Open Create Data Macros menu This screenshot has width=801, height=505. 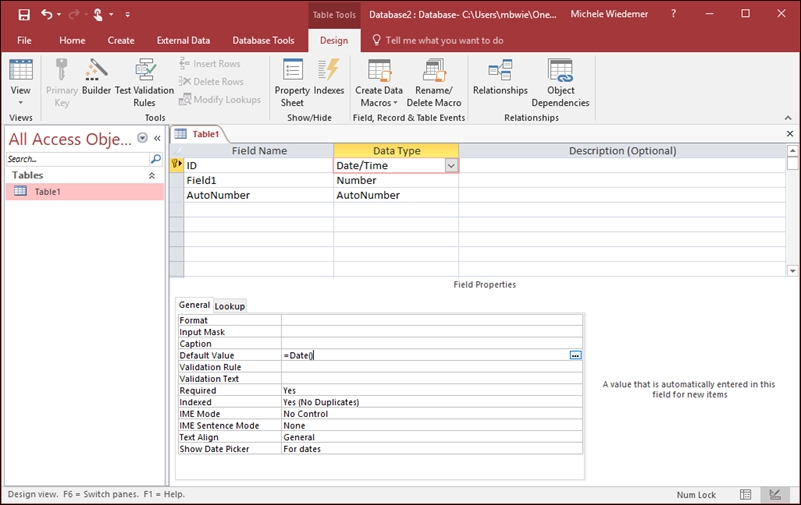[x=379, y=83]
